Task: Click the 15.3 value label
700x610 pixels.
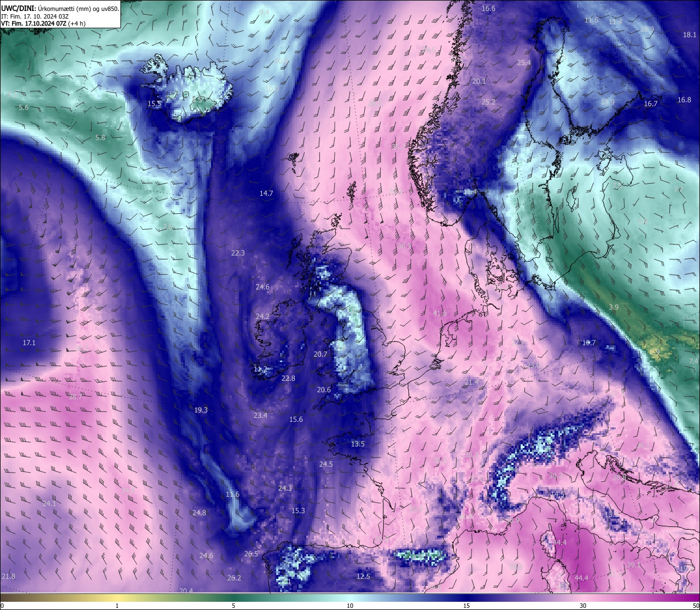Action: 298,510
